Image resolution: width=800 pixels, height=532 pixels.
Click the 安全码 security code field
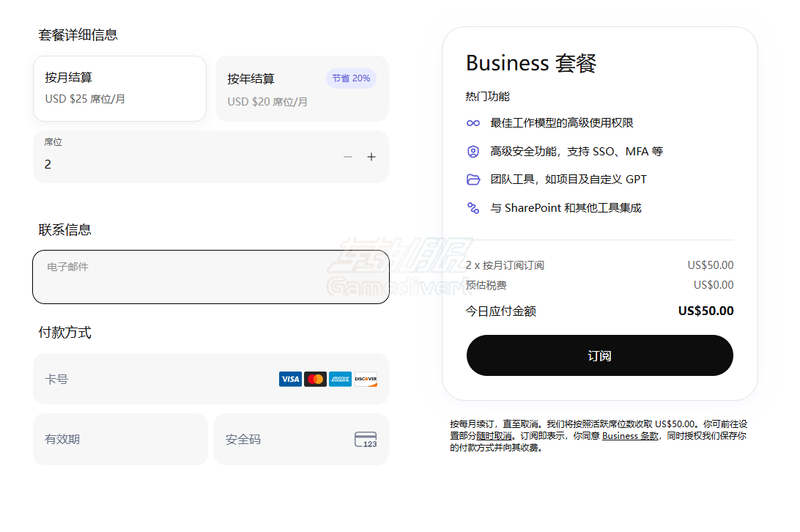302,439
